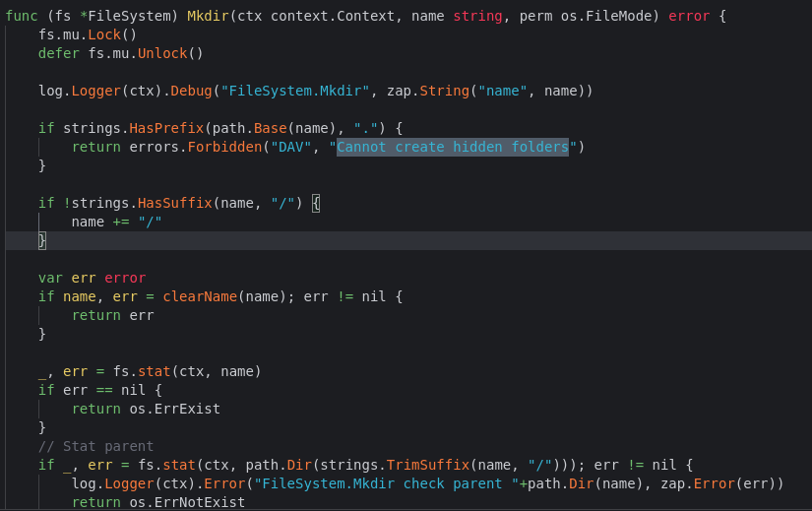Click the return err statement

pos(112,315)
